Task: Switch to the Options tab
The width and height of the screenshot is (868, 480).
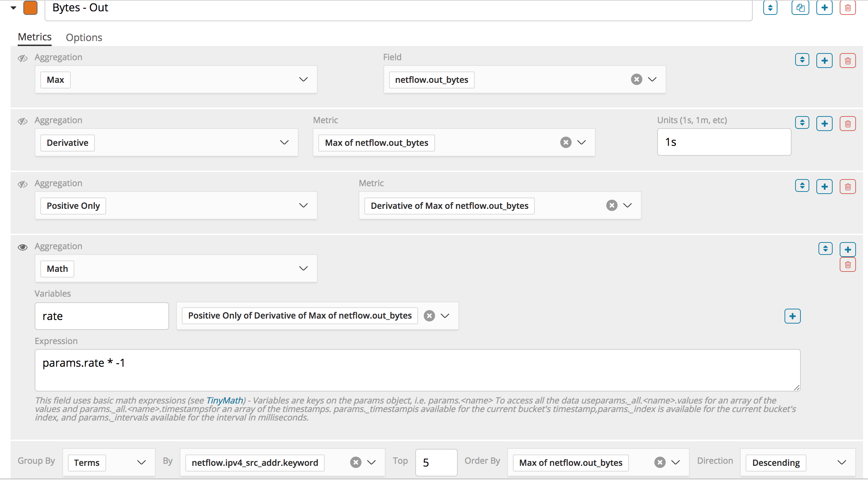Action: pos(84,38)
